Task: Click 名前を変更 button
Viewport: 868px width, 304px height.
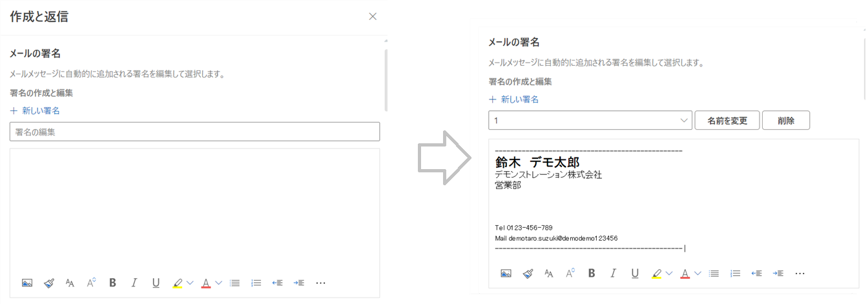Action: click(727, 120)
